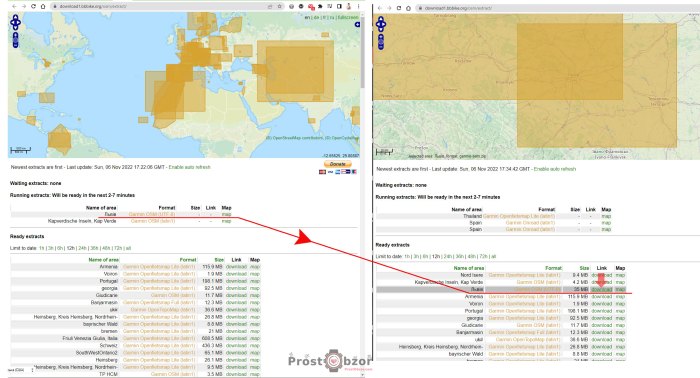Open the Extensions puzzle icon in left browser
The width and height of the screenshot is (700, 378).
pos(320,6)
